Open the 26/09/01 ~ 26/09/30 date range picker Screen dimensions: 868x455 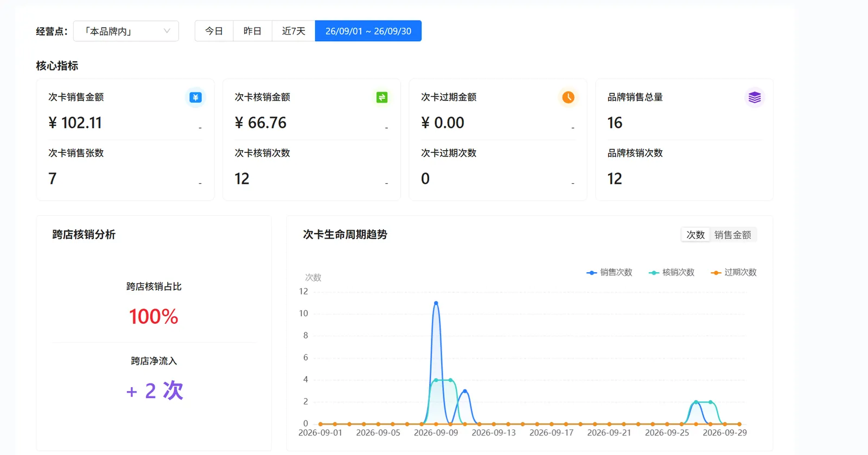(x=368, y=31)
